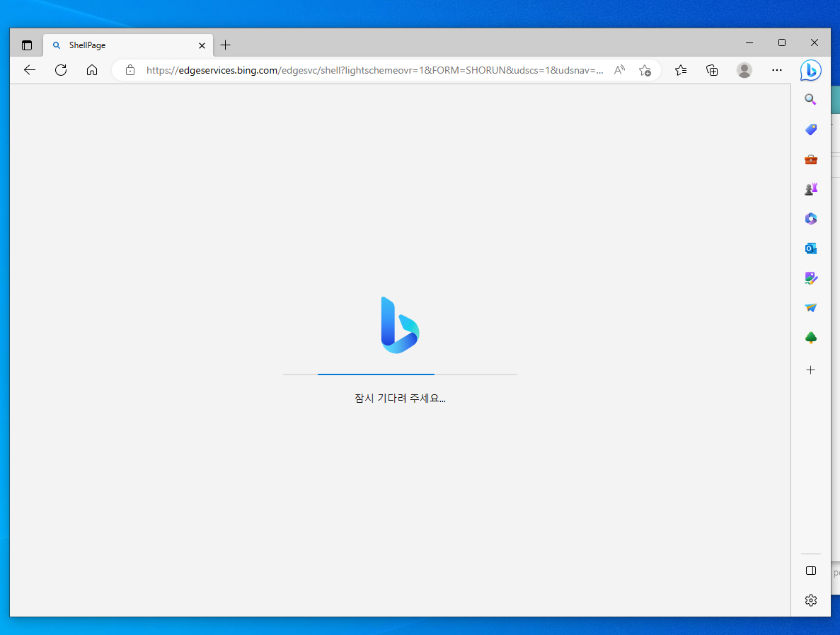Screen dimensions: 840x635
Task: Go to the home page
Action: [x=92, y=70]
